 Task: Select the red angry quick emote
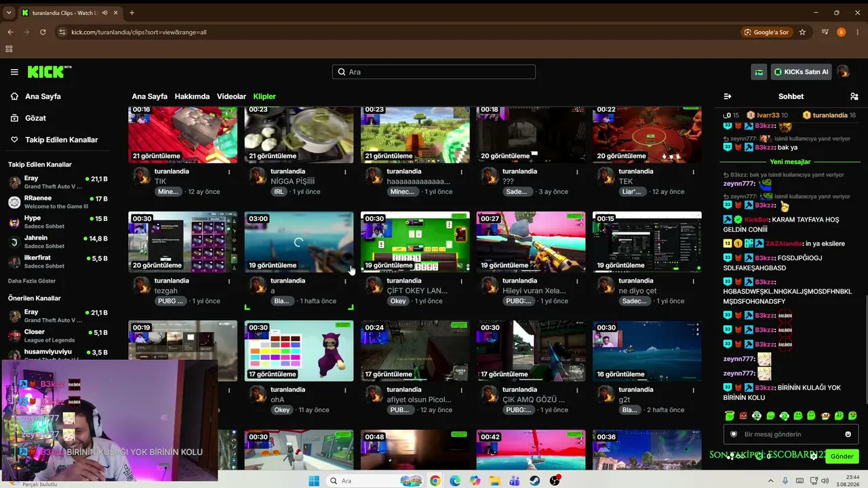(x=743, y=415)
